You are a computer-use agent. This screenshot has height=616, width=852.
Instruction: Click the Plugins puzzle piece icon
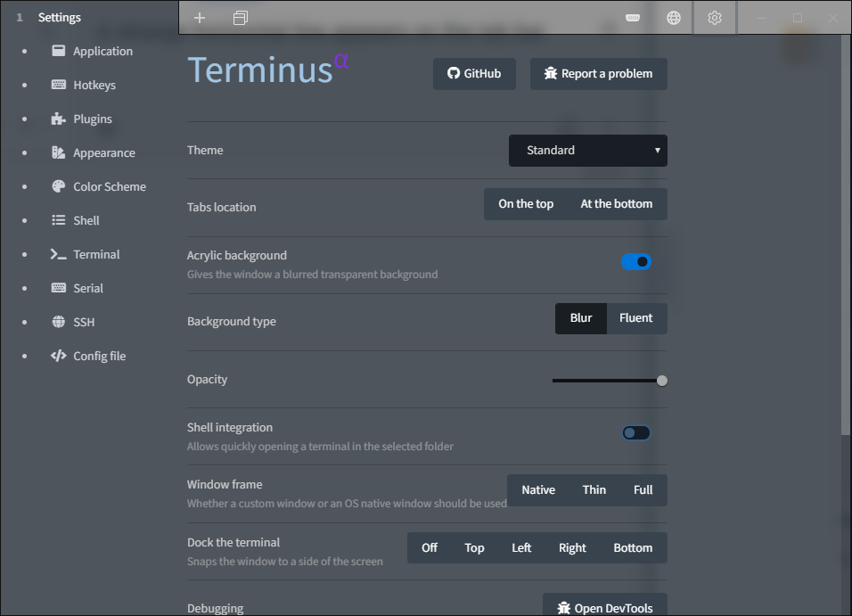(58, 119)
